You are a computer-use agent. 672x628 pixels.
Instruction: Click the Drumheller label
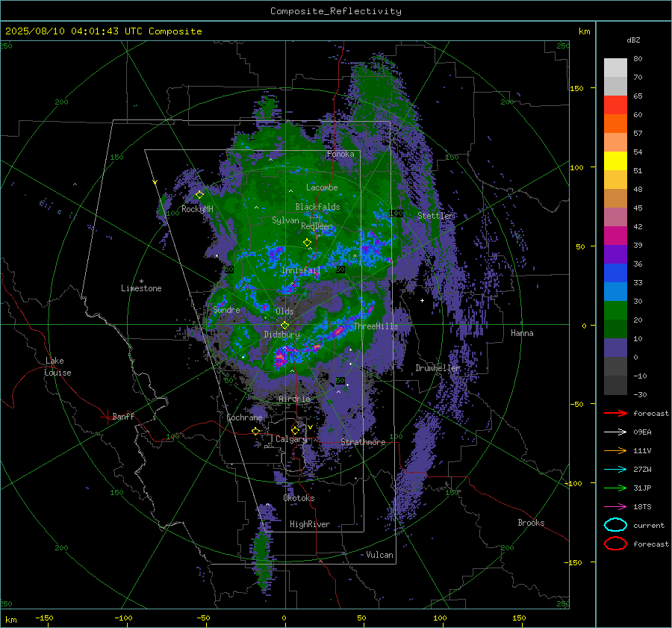tap(438, 368)
